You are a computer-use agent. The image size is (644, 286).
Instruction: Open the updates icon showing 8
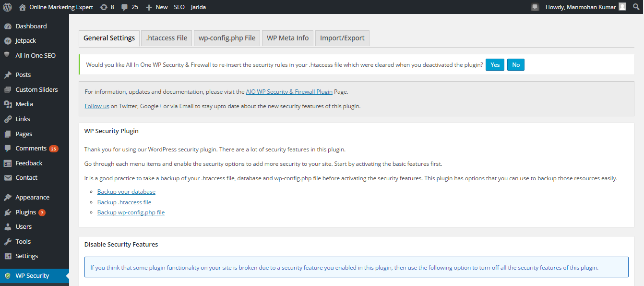point(104,7)
